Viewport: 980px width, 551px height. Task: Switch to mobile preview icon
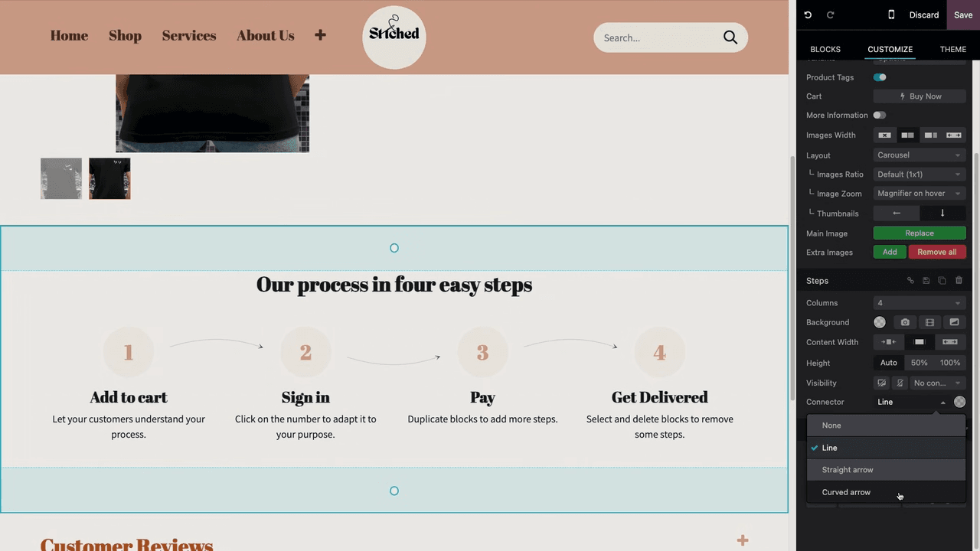coord(891,15)
